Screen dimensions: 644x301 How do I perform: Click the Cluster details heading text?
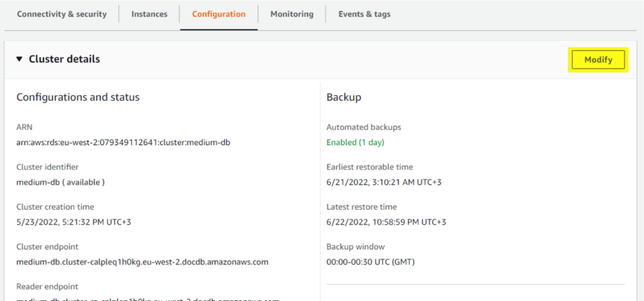click(64, 59)
